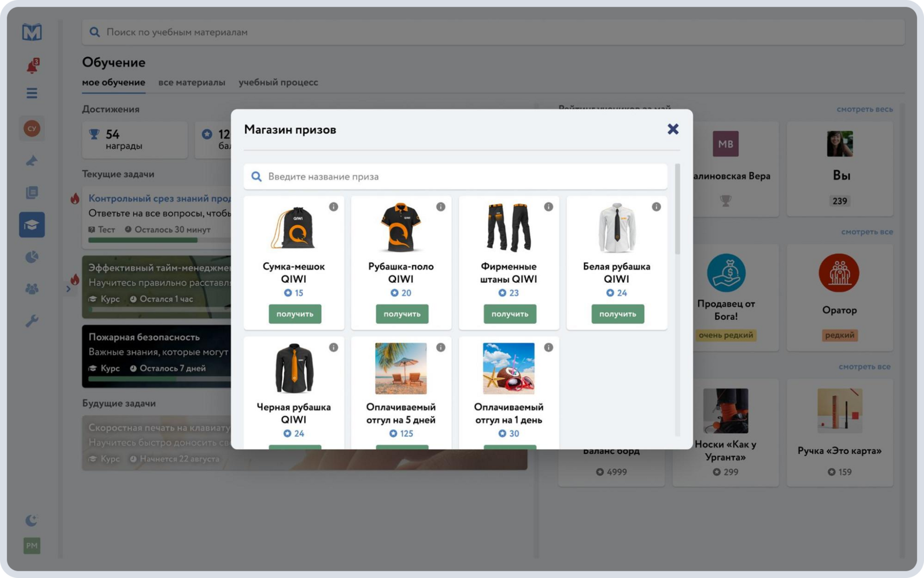Open the 54 награды achievements card

[x=135, y=140]
